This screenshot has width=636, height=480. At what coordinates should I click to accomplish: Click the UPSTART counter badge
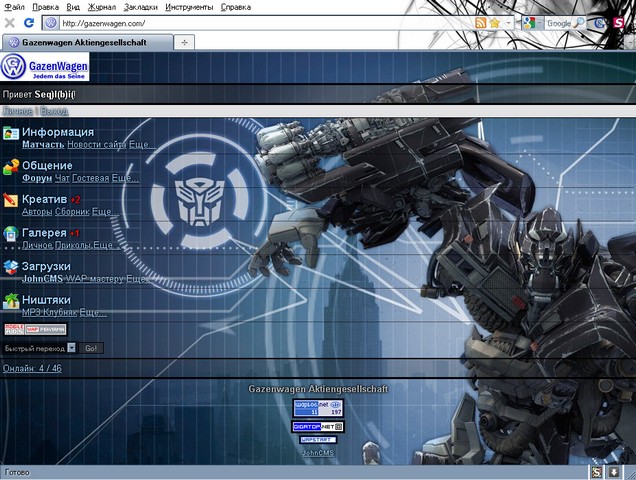tap(318, 440)
